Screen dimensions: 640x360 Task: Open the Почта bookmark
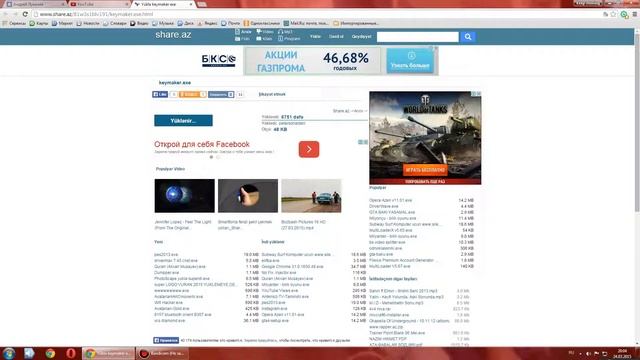coord(231,23)
